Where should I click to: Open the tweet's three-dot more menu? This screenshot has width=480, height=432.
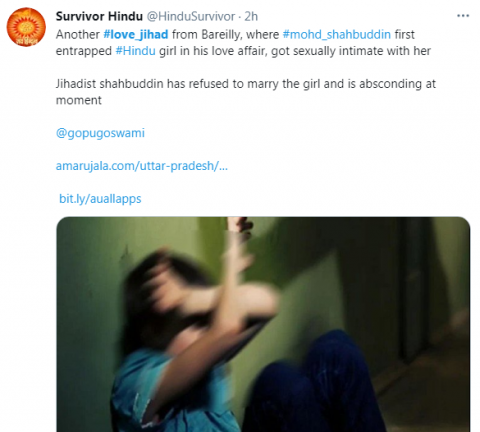463,16
